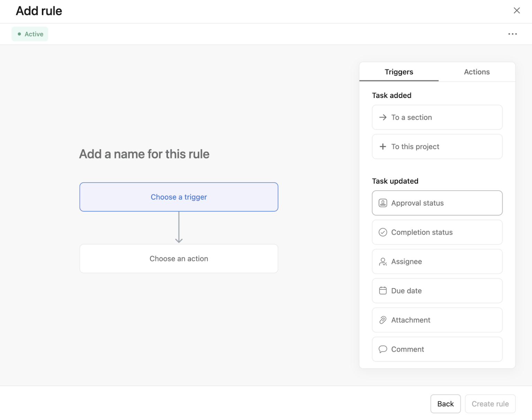Select the Completion status checkmark icon

coord(383,232)
